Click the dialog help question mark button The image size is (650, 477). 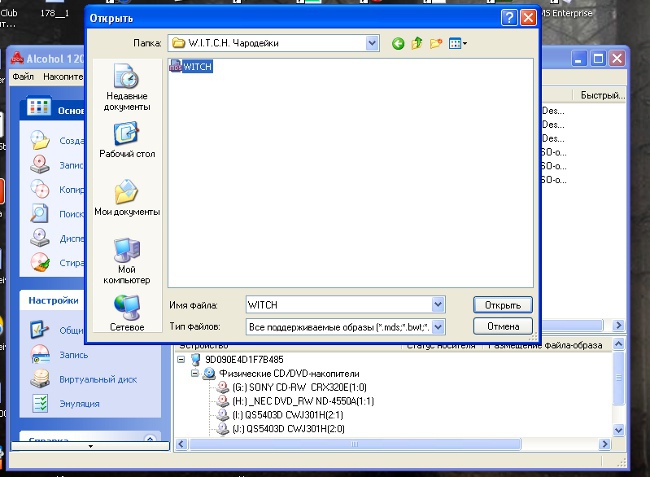[509, 18]
